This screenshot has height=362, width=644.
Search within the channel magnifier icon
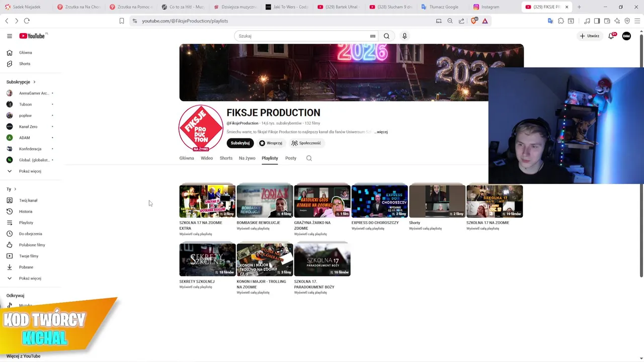(309, 158)
